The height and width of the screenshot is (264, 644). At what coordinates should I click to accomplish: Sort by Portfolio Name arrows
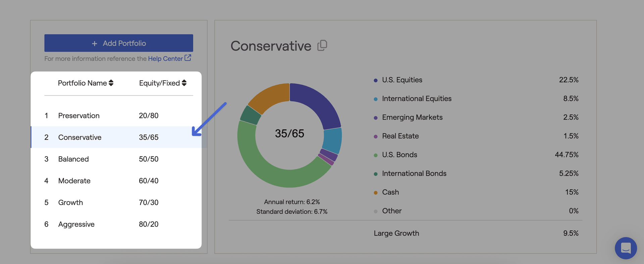click(x=111, y=83)
